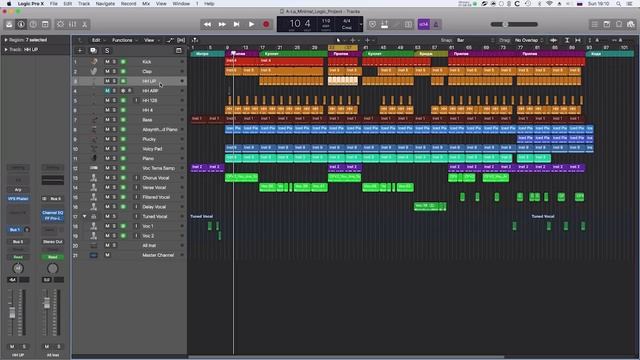
Task: Mute the Master Channel track
Action: click(107, 255)
